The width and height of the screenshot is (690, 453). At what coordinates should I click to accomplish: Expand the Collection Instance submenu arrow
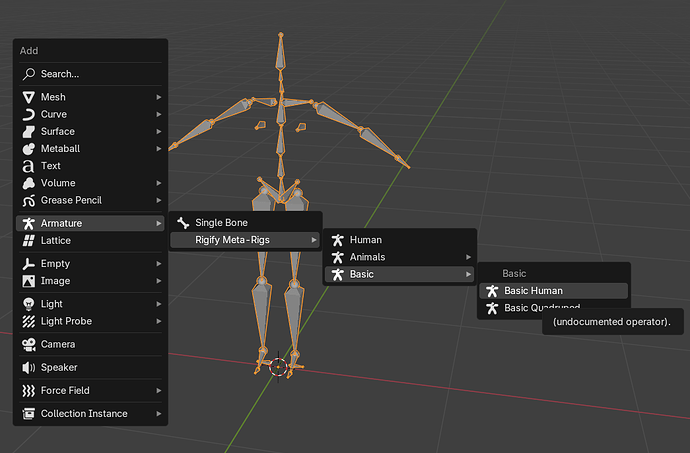159,413
